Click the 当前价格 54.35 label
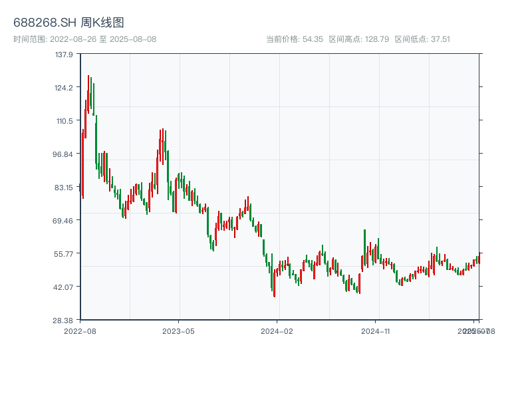The height and width of the screenshot is (399, 532). [x=295, y=39]
